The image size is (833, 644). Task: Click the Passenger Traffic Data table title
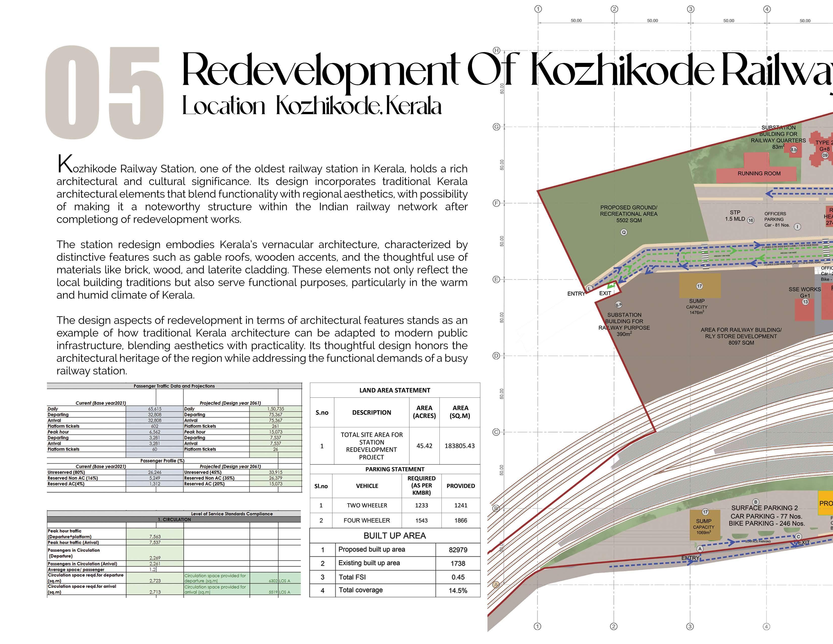[174, 386]
